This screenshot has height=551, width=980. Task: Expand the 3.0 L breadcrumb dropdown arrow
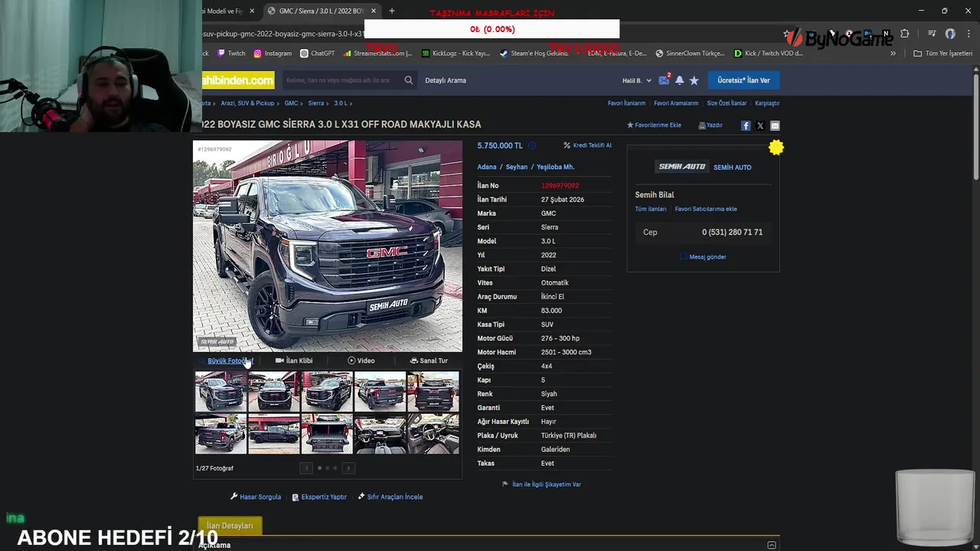click(351, 103)
